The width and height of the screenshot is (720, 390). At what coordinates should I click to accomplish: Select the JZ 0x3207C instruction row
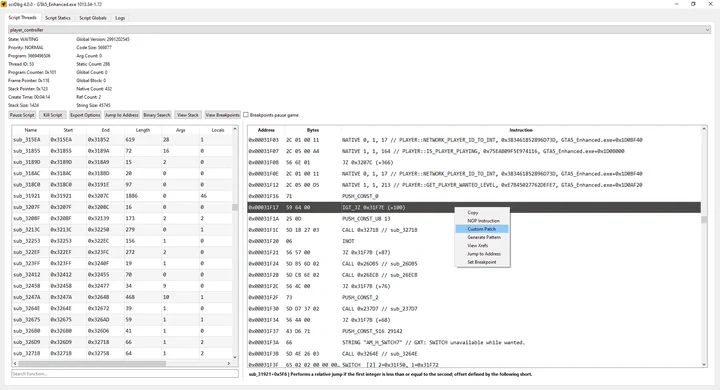474,162
